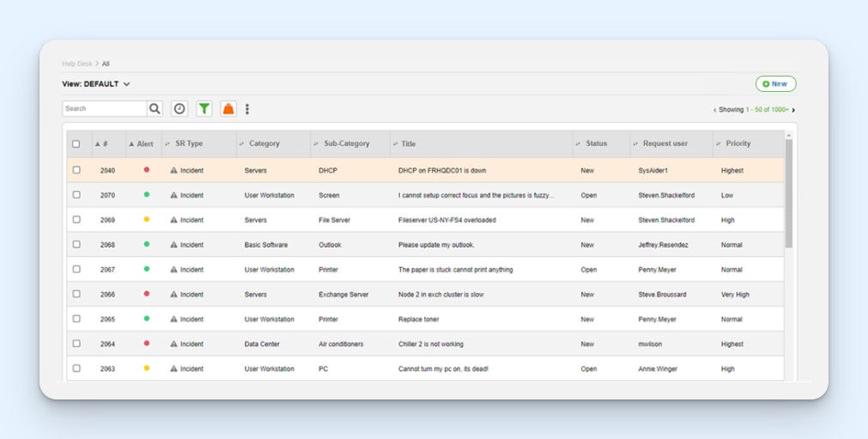The image size is (868, 439).
Task: Tick the checkbox for ticket 2066
Action: pos(76,294)
